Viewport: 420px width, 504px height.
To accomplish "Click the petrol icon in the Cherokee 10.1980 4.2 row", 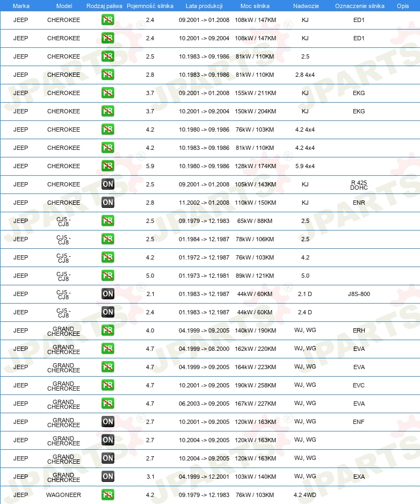I will [x=107, y=129].
